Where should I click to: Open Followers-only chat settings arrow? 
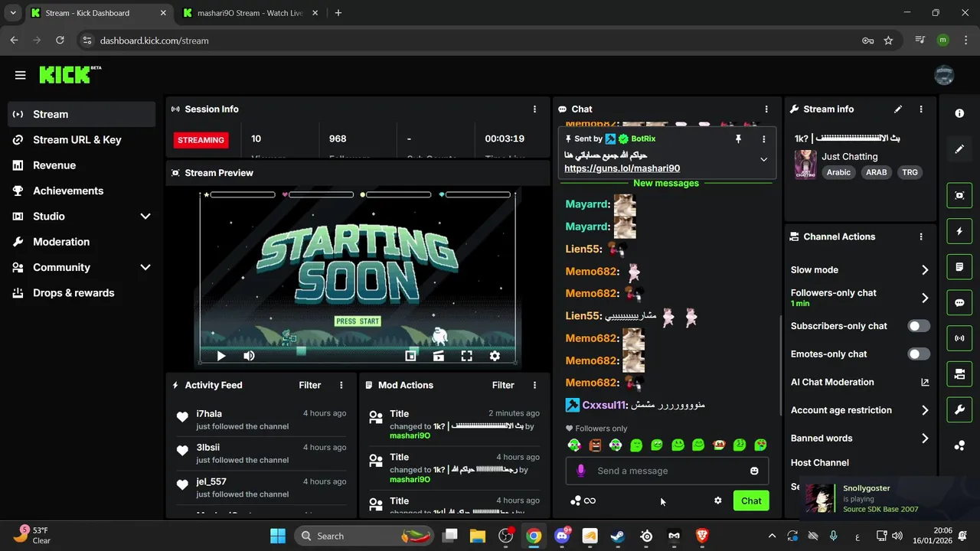[x=925, y=298]
